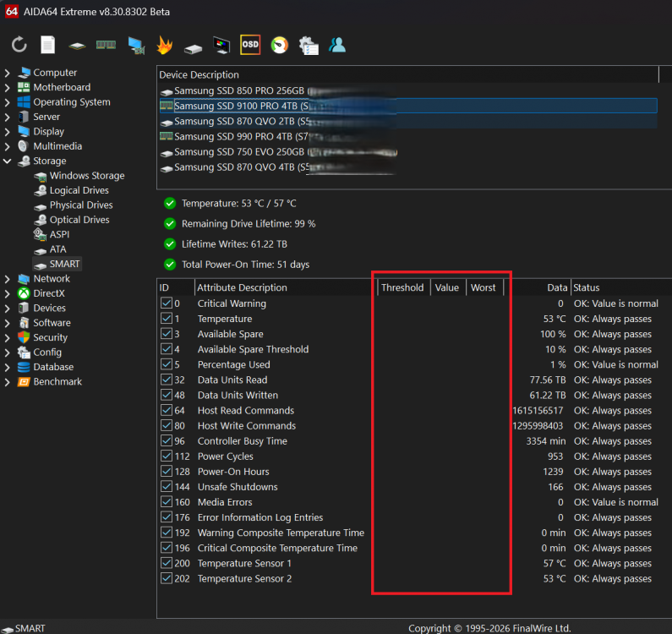Open the disk drive icon beside the flame
Screen dimensions: 672x634
click(193, 49)
